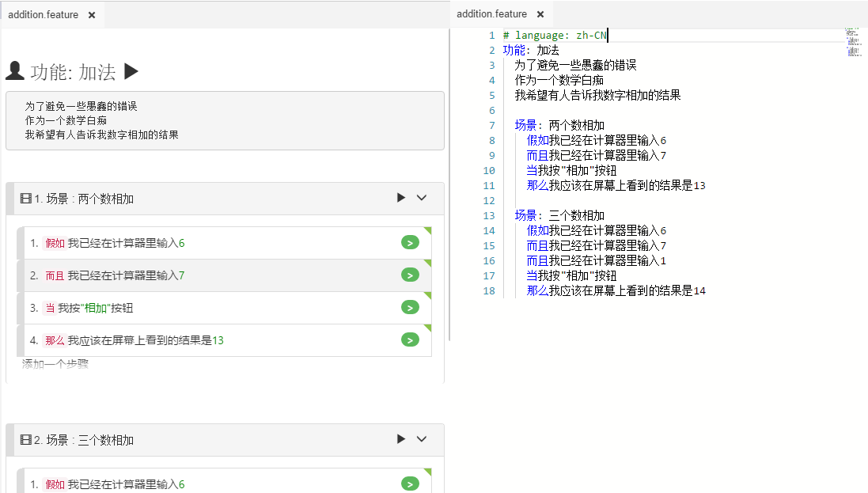
Task: Collapse scenario 1 两个数相加 chevron
Action: (422, 198)
